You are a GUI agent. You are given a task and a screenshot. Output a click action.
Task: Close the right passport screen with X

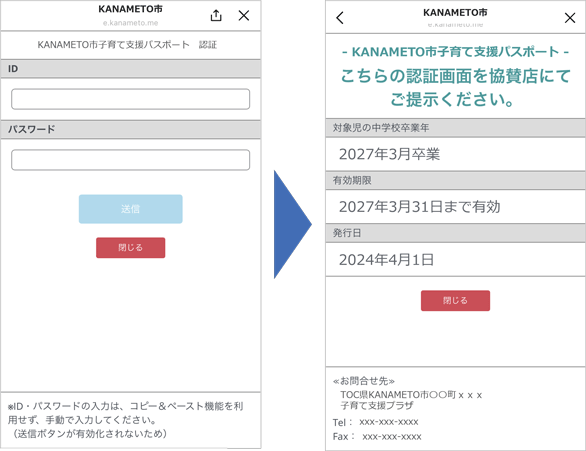(x=570, y=18)
